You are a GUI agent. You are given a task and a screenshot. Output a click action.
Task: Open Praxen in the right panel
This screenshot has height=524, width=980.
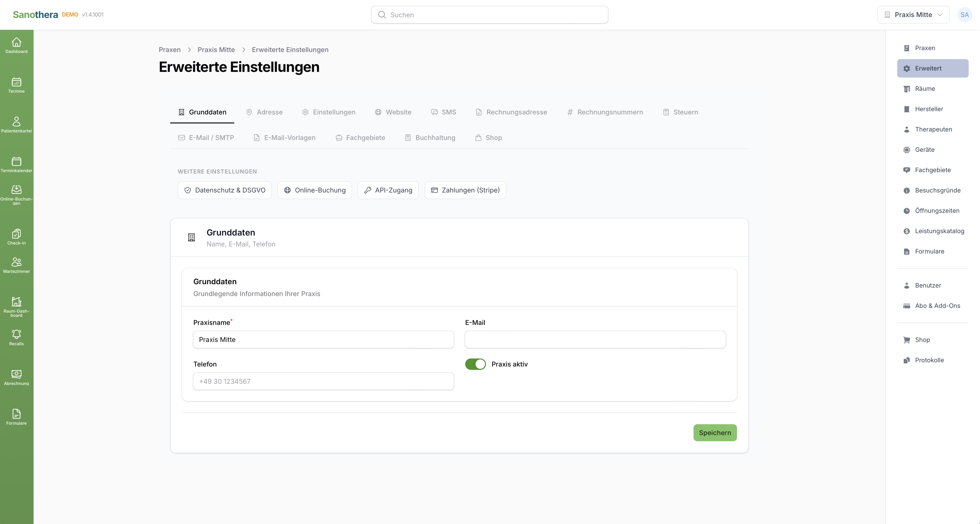(x=933, y=48)
